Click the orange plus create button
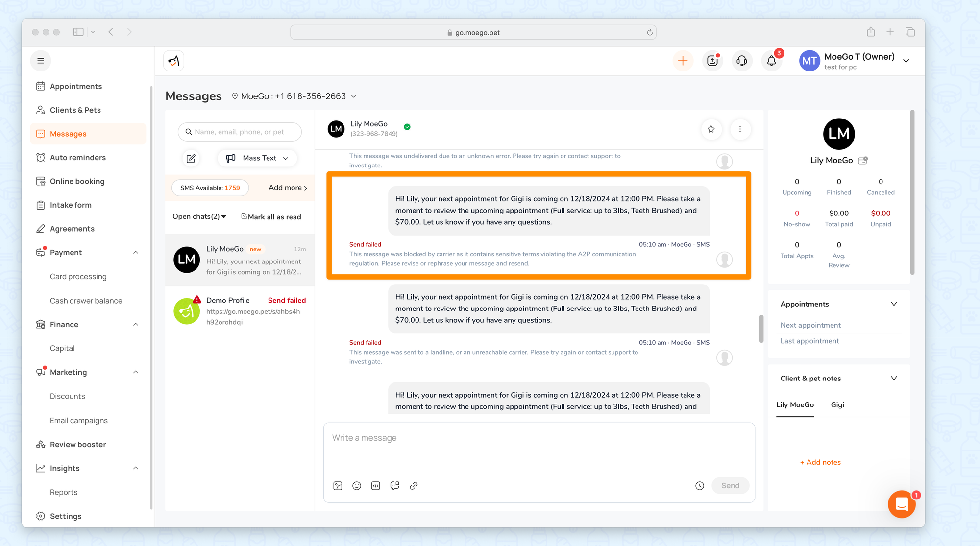Viewport: 980px width, 546px height. pyautogui.click(x=683, y=61)
